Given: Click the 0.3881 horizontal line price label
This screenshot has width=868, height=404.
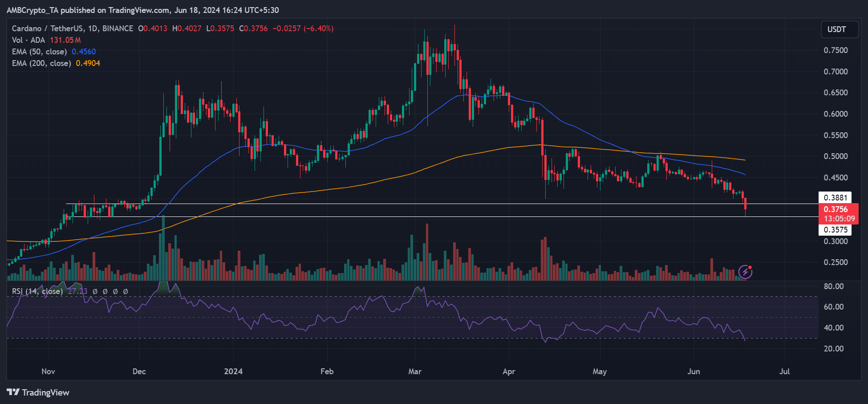Looking at the screenshot, I should 835,198.
